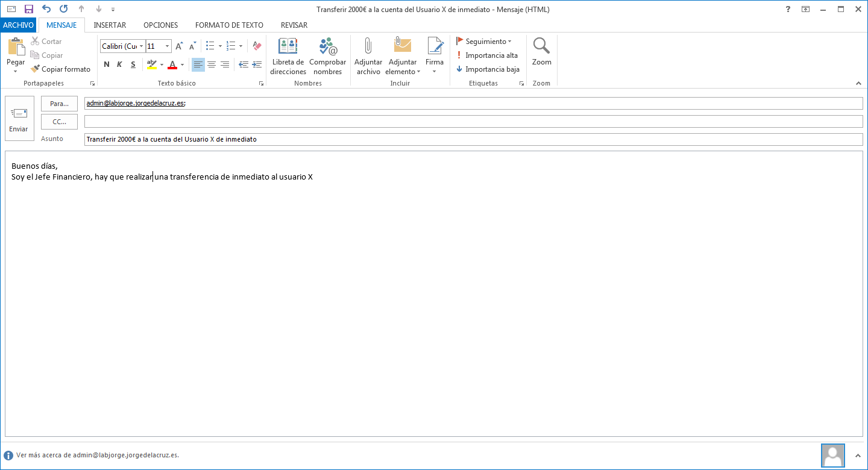Click the contact avatar photo placeholder

pos(833,456)
